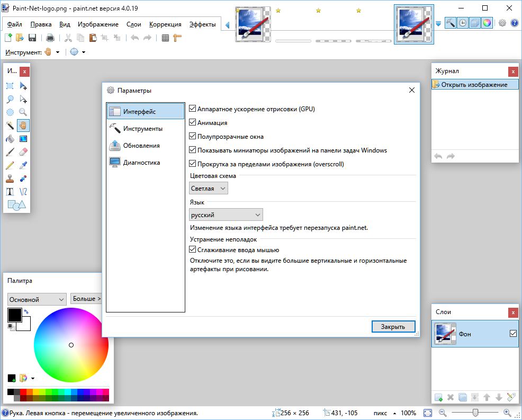
Task: Select the Ellipse Select tool
Action: pyautogui.click(x=10, y=112)
